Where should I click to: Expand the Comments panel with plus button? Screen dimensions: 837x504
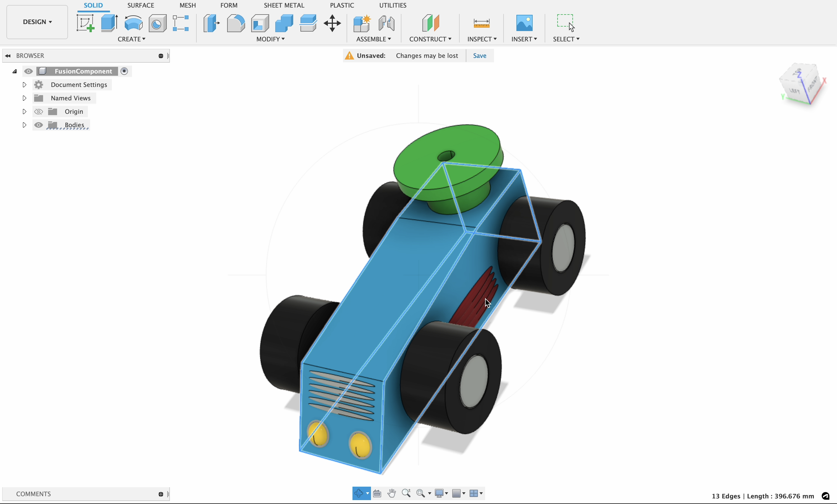(161, 494)
